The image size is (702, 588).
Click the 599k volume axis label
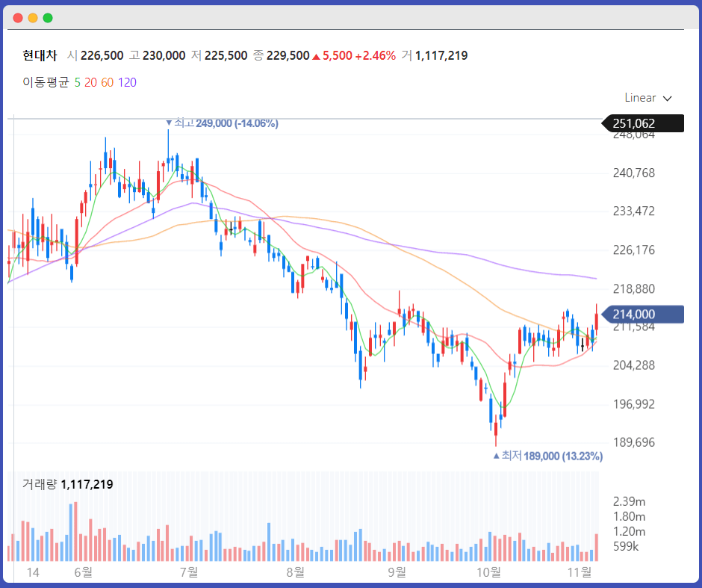point(626,546)
